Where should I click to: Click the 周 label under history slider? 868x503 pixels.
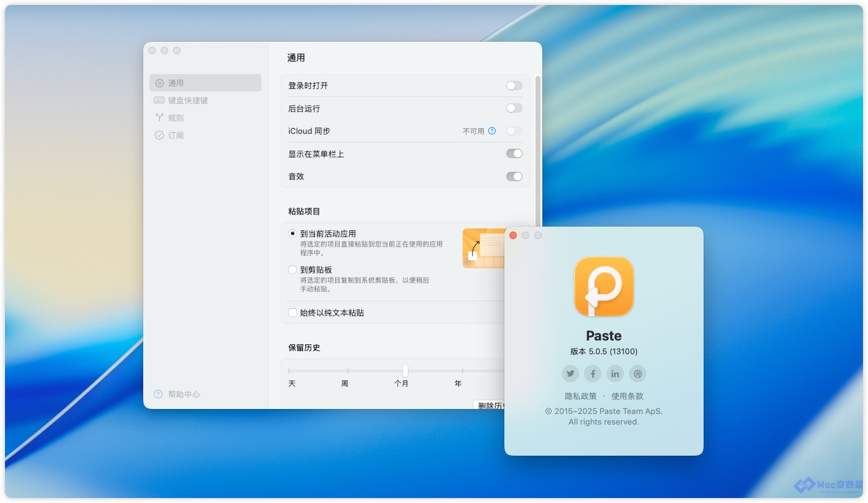[x=344, y=383]
